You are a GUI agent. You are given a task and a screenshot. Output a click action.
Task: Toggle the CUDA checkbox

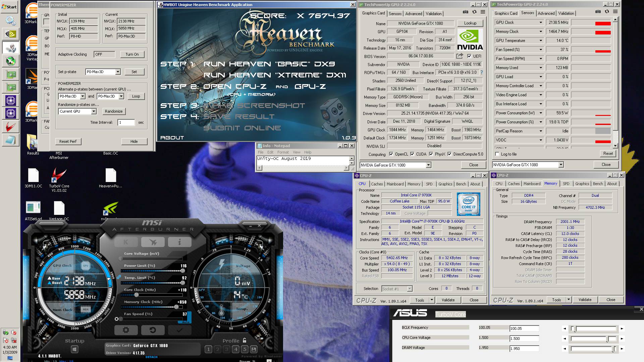click(412, 154)
